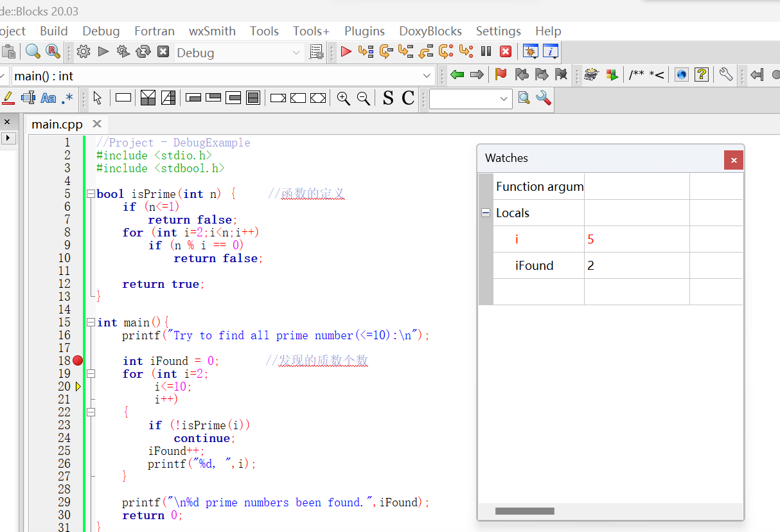
Task: Close the Watches panel
Action: [x=733, y=160]
